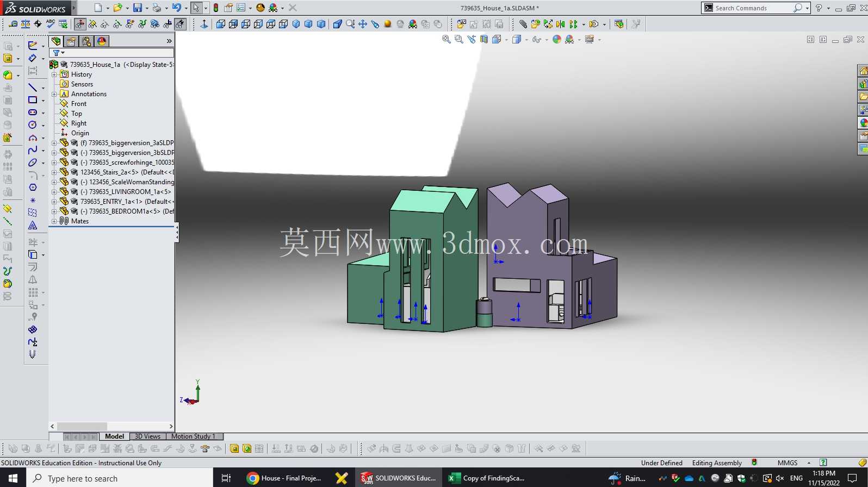
Task: Run the ABC Spell Checker tool
Action: pos(51,24)
